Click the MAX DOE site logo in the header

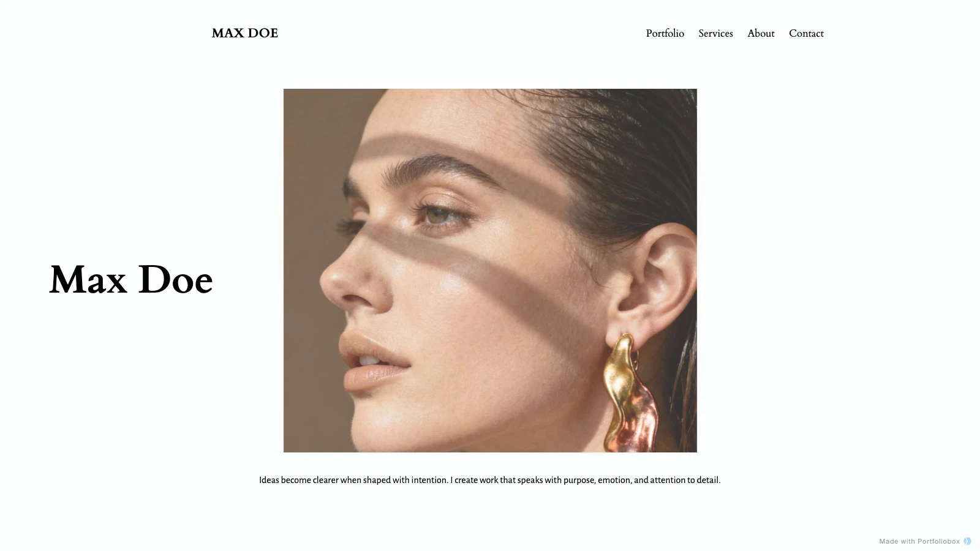244,33
